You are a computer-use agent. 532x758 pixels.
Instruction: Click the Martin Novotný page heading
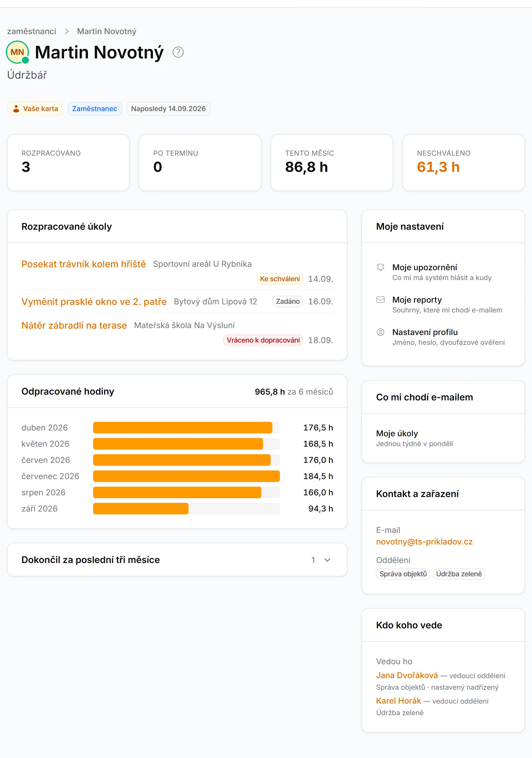(99, 52)
